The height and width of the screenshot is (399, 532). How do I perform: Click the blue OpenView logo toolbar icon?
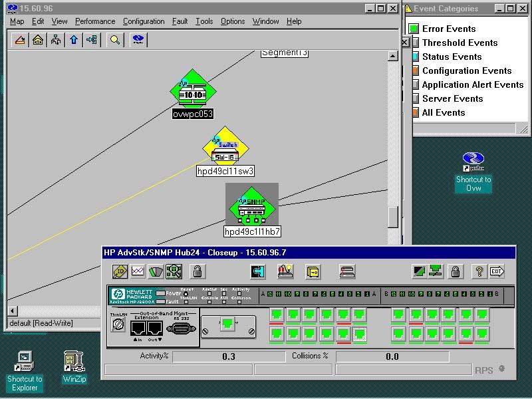pyautogui.click(x=138, y=40)
